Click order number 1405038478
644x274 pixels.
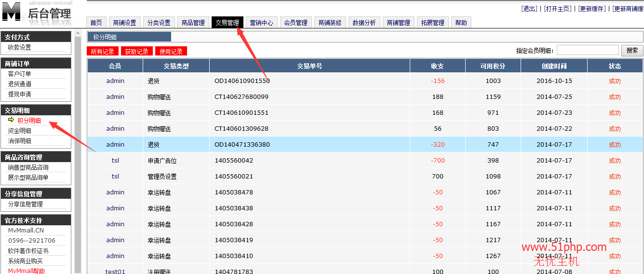point(234,192)
